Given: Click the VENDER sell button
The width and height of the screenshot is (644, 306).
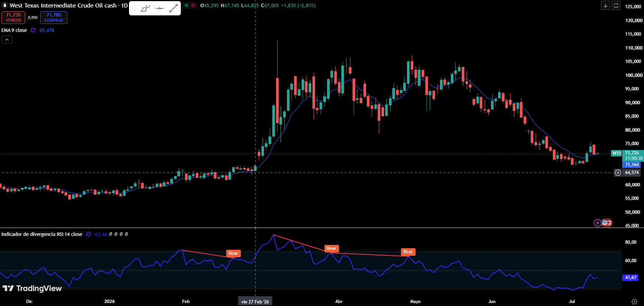Looking at the screenshot, I should pyautogui.click(x=14, y=18).
